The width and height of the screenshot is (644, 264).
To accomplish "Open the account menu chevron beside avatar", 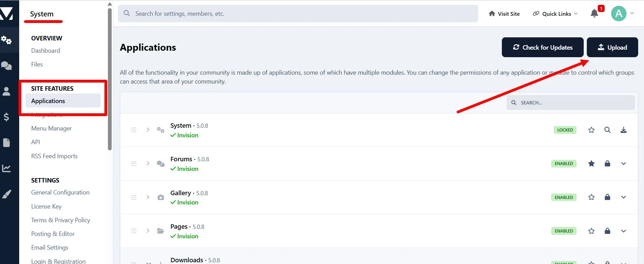I will pos(632,13).
